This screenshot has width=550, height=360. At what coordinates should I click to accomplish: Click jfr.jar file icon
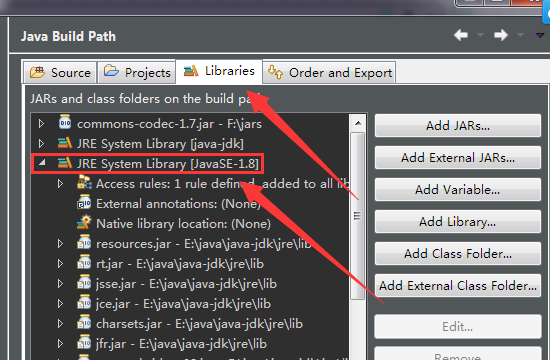tap(84, 342)
